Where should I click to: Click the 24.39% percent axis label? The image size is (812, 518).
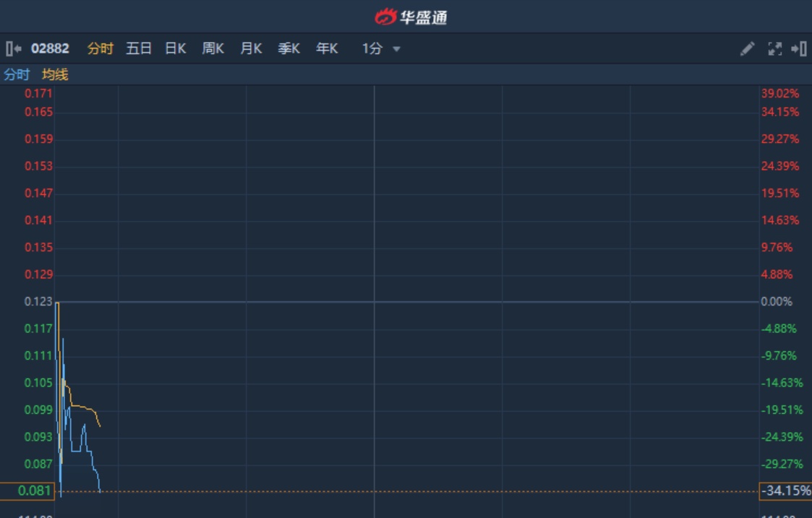(x=780, y=165)
